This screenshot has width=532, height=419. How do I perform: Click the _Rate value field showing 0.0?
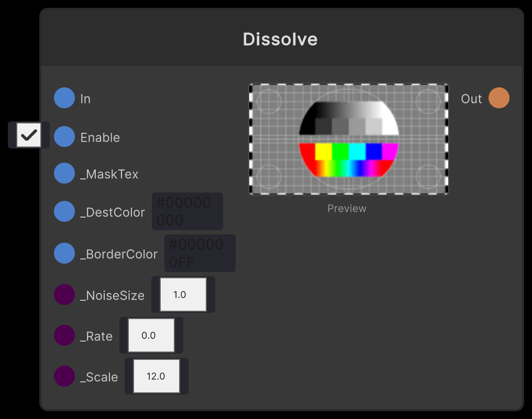click(151, 335)
